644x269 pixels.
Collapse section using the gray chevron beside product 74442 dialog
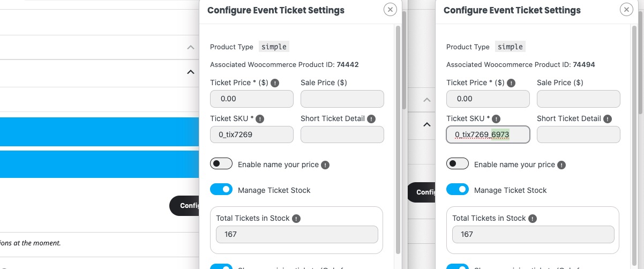[190, 47]
